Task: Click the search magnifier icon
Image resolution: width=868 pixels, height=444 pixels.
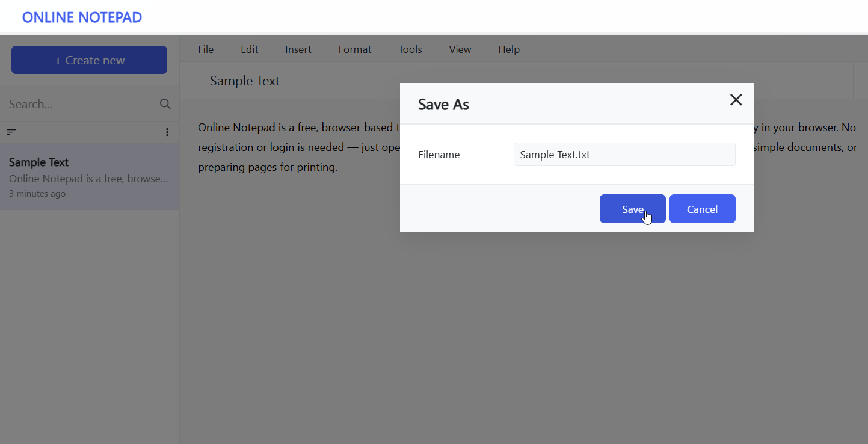Action: tap(165, 104)
